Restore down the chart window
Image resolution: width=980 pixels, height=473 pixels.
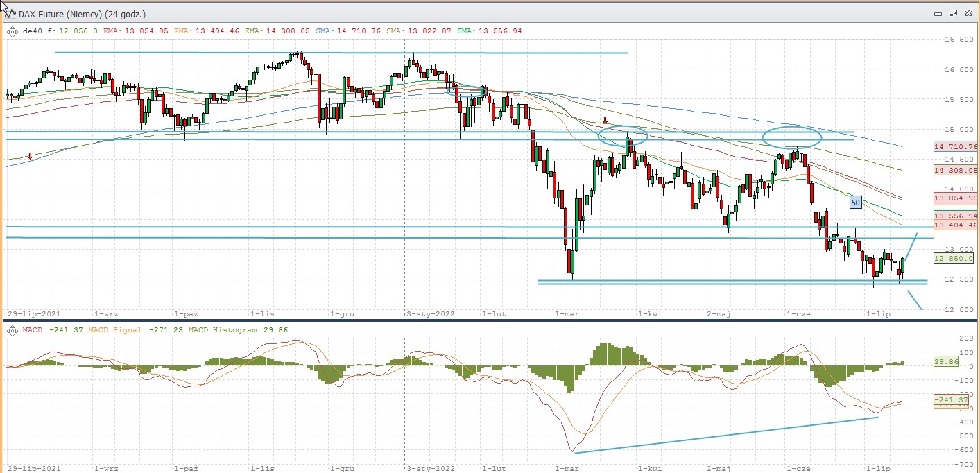click(x=952, y=13)
